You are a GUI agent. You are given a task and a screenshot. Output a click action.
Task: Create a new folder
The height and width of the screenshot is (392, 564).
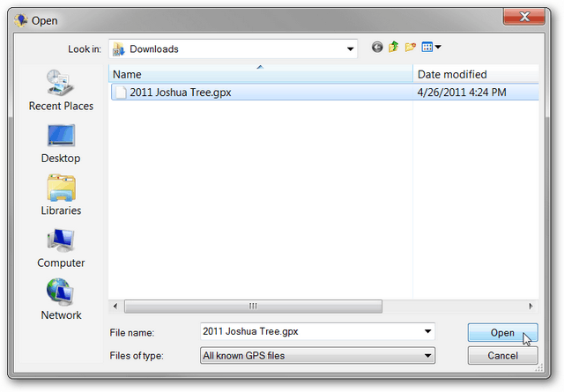click(x=411, y=47)
